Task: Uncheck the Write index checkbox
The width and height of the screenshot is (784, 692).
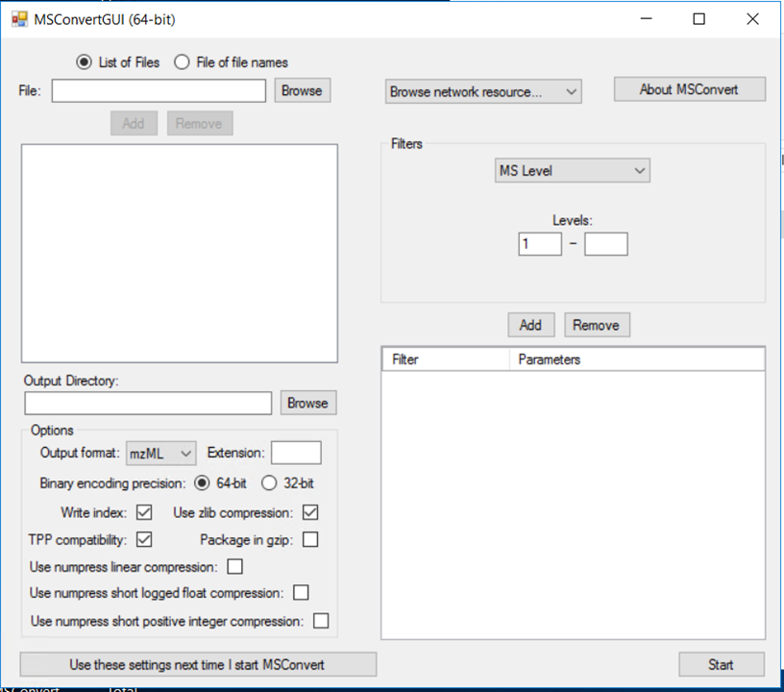Action: 144,512
